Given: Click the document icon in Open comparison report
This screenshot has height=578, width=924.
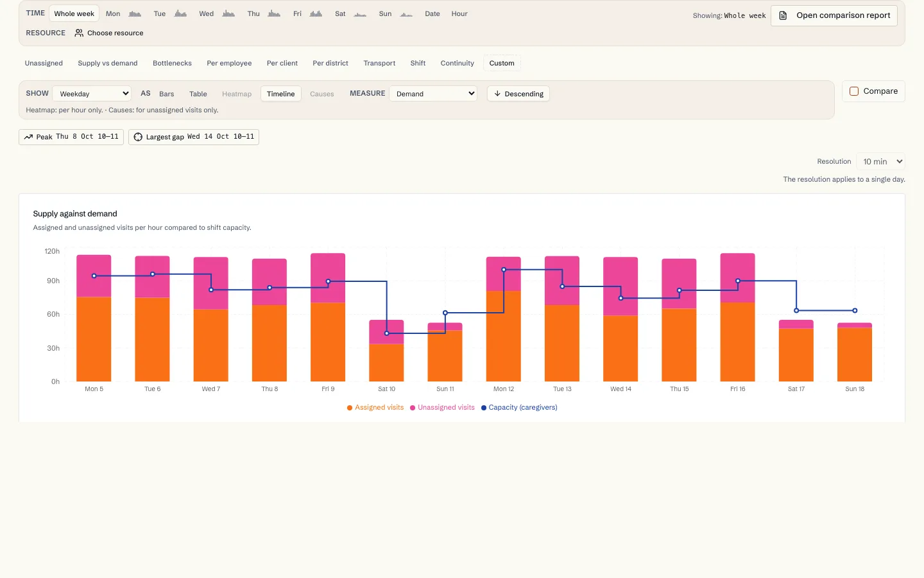Looking at the screenshot, I should pos(783,15).
